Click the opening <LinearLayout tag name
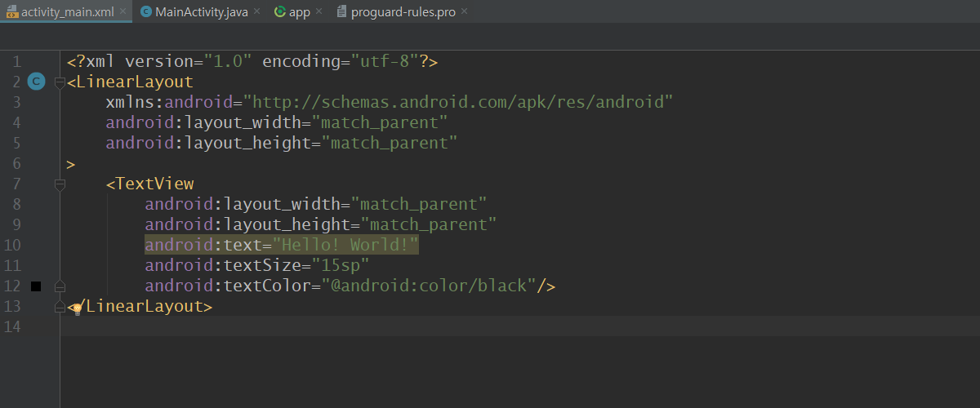This screenshot has height=408, width=980. point(130,82)
